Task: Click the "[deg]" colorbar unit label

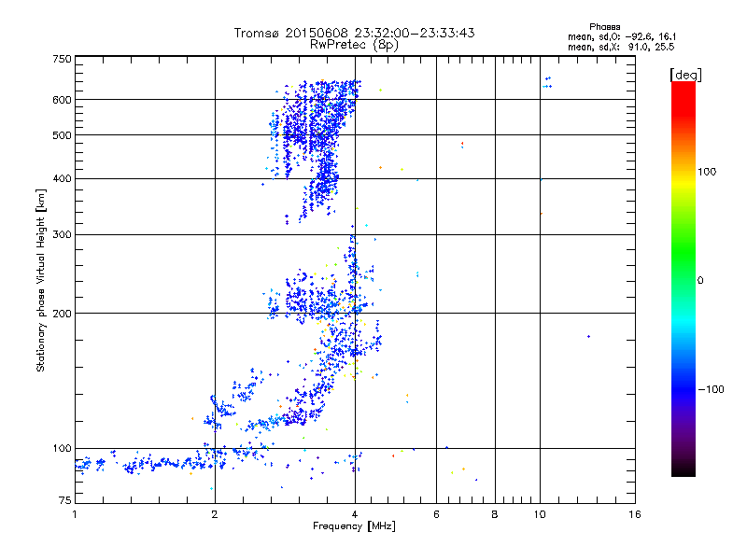Action: (685, 75)
